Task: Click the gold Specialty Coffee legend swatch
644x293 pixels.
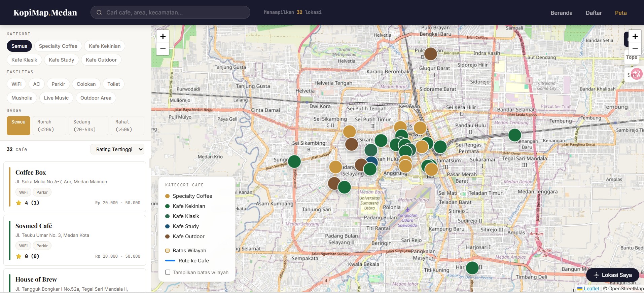Action: 167,196
